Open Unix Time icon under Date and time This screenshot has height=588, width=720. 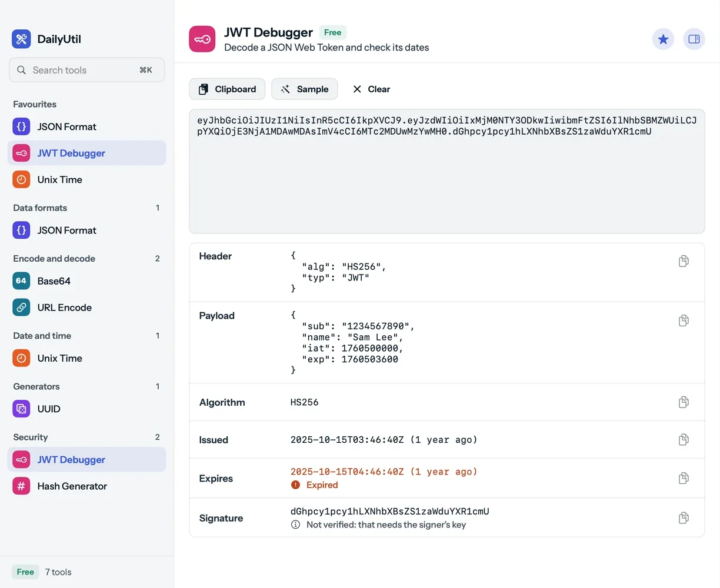pos(21,358)
